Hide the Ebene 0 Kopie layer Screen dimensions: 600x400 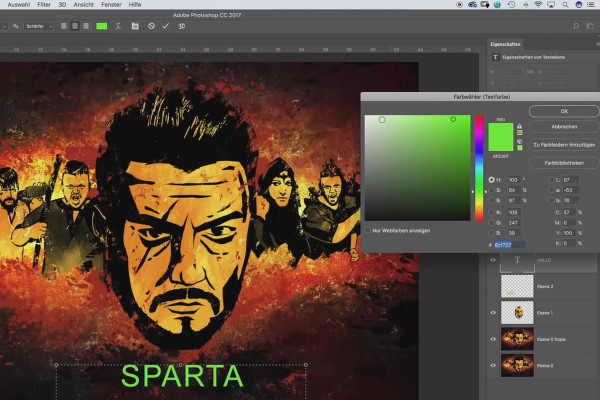(x=493, y=339)
